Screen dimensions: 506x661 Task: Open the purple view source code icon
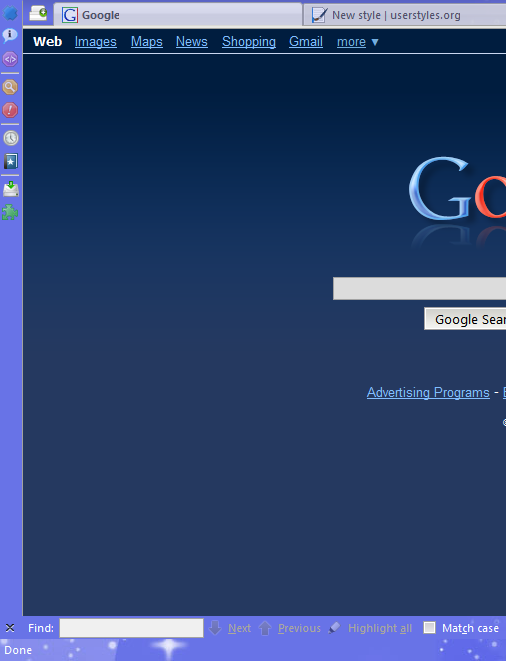tap(10, 59)
